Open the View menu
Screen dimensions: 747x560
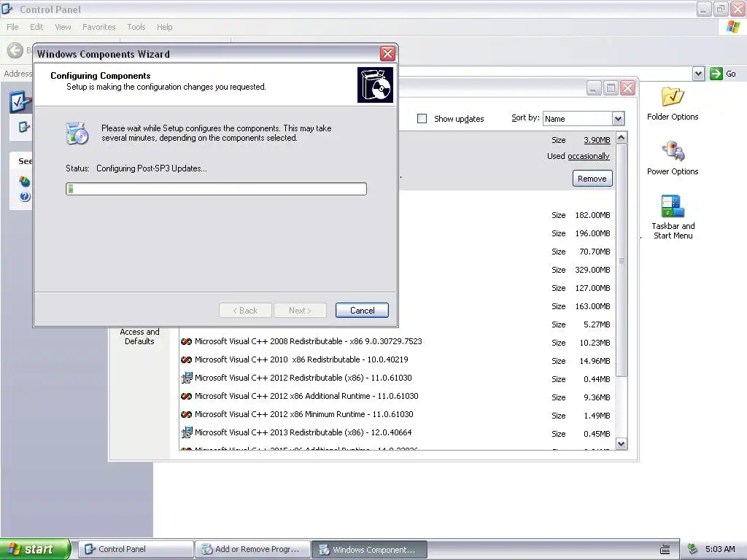pyautogui.click(x=63, y=27)
